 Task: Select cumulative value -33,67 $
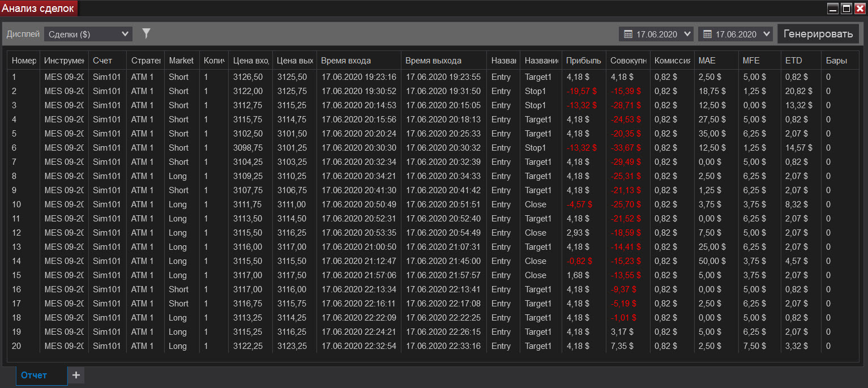[x=627, y=148]
